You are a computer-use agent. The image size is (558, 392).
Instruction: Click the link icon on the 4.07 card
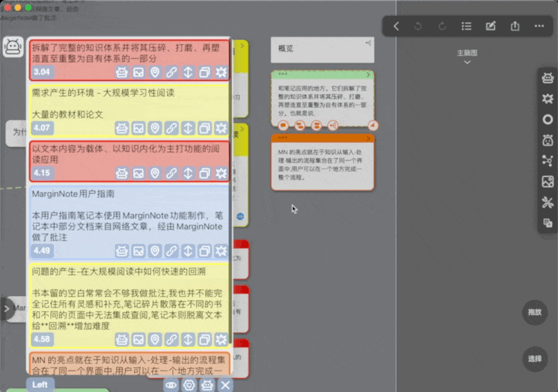coord(172,128)
